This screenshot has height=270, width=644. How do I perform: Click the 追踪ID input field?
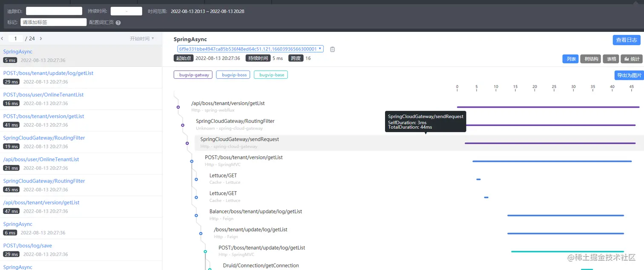54,11
